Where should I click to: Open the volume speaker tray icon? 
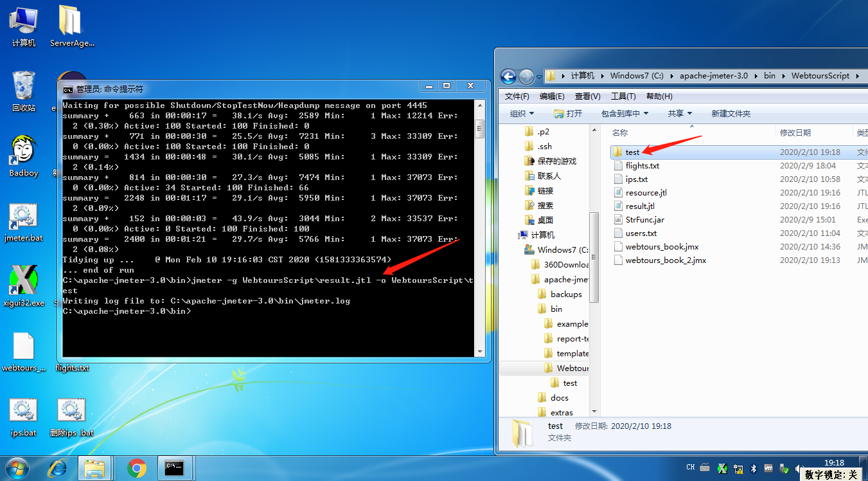(799, 468)
